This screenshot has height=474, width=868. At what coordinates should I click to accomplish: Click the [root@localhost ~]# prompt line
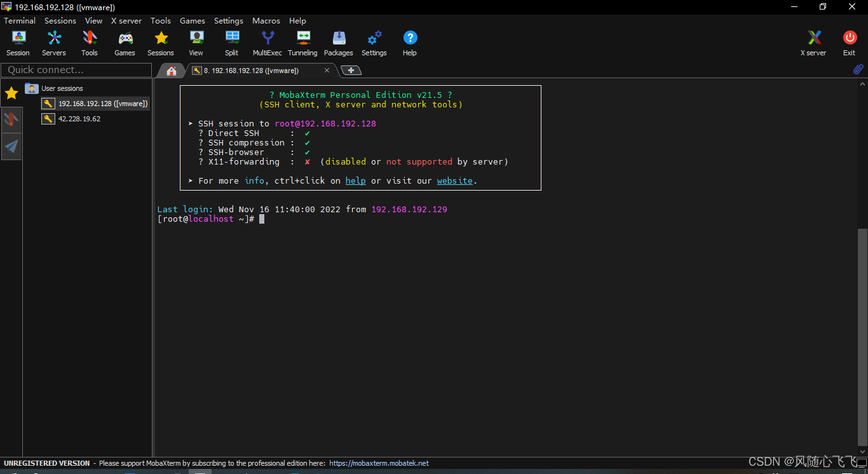(206, 219)
